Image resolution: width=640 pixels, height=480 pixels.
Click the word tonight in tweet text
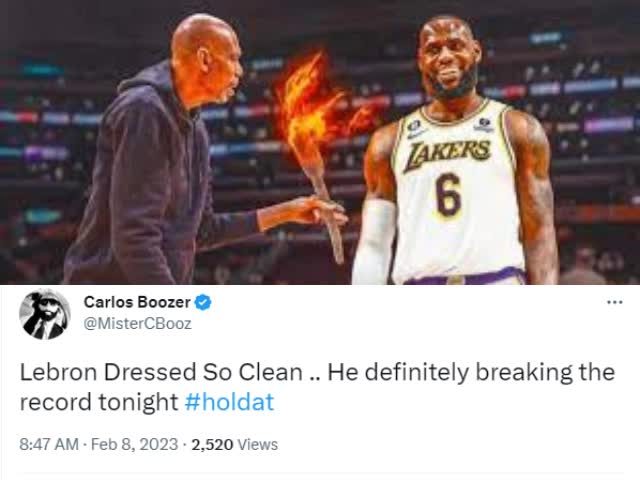pyautogui.click(x=138, y=402)
